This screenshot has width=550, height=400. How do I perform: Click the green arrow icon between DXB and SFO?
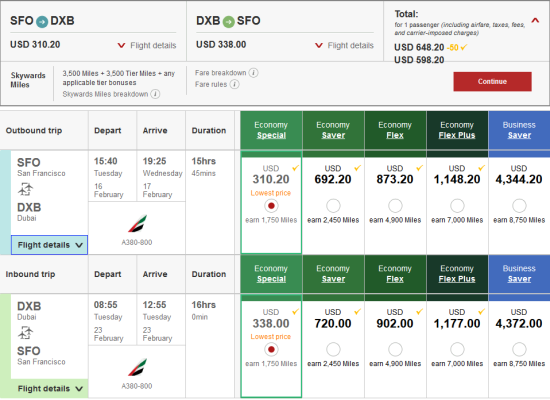[228, 22]
